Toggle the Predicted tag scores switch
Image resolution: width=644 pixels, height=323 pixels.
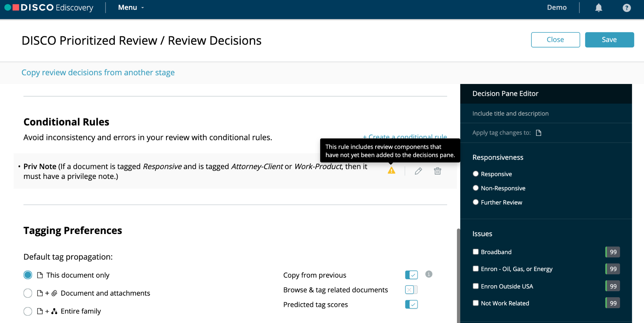[411, 304]
